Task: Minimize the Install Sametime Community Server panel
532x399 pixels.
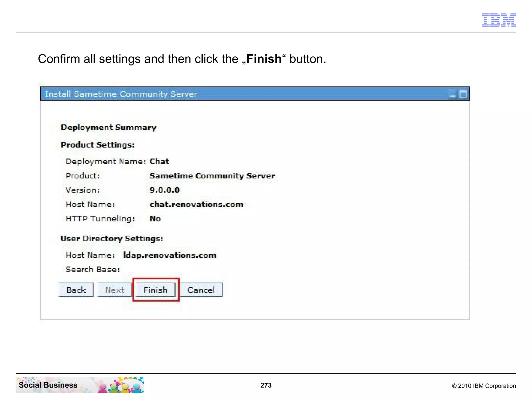Action: click(x=453, y=94)
